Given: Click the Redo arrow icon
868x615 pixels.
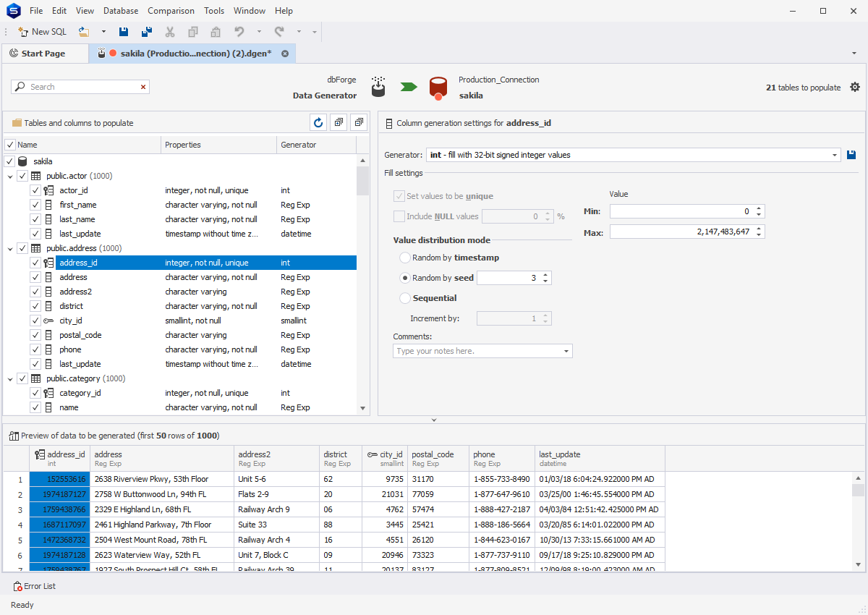Looking at the screenshot, I should click(x=279, y=32).
